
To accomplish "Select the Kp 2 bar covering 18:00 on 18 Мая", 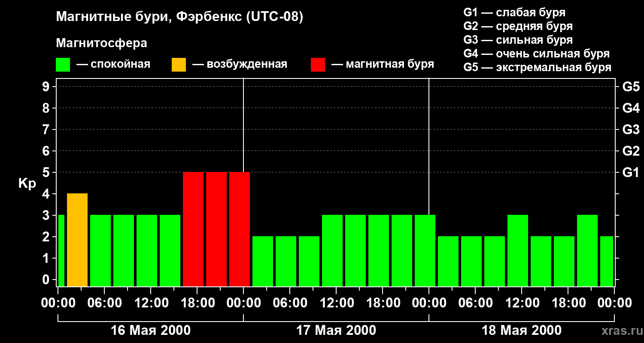I will coord(564,262).
